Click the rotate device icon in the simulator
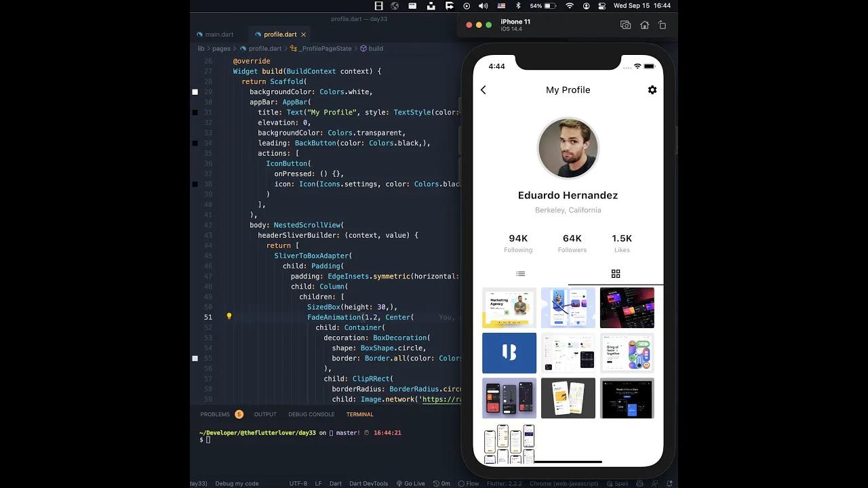 coord(661,24)
